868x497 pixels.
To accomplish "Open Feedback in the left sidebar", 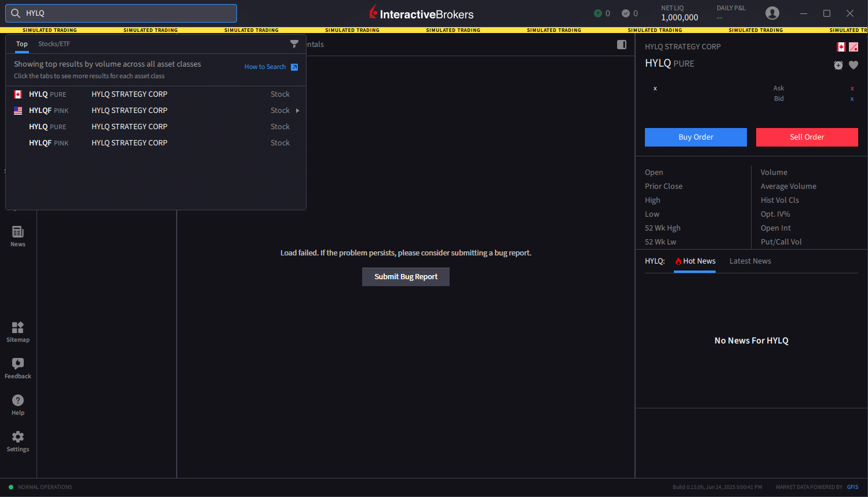I will 18,368.
